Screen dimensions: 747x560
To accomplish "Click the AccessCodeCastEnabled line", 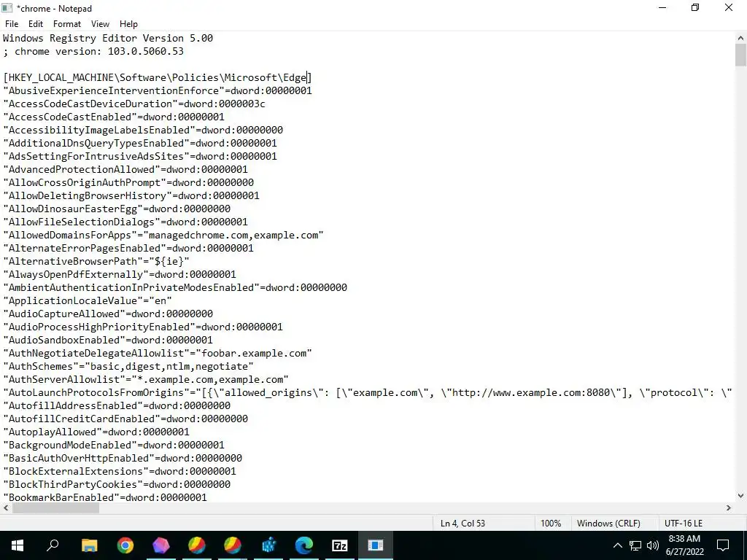I will pos(114,117).
